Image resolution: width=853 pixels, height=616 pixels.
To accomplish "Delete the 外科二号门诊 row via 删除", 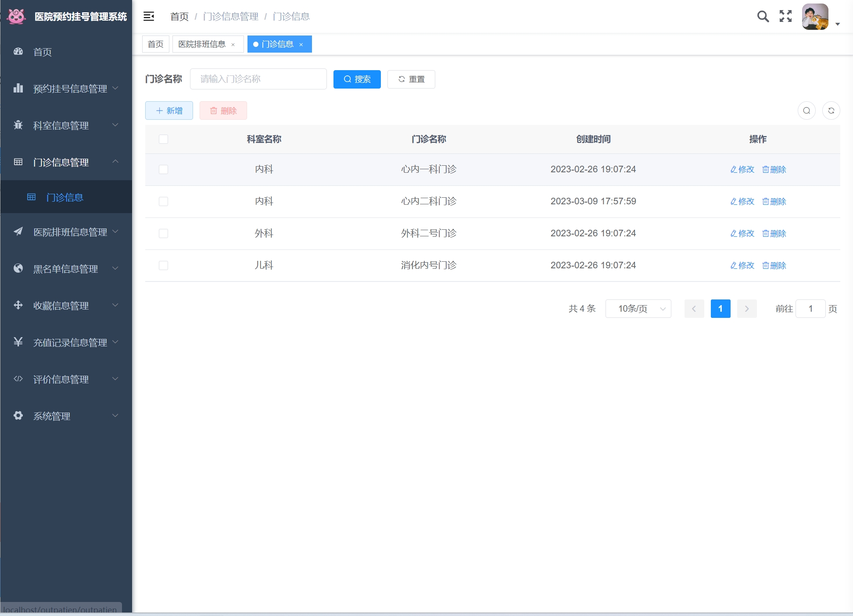I will tap(774, 234).
